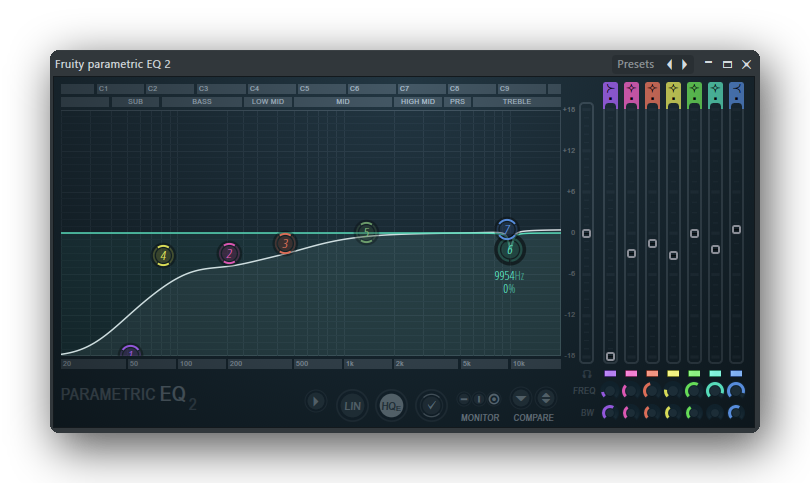
Task: Open options via play arrow button
Action: (315, 401)
